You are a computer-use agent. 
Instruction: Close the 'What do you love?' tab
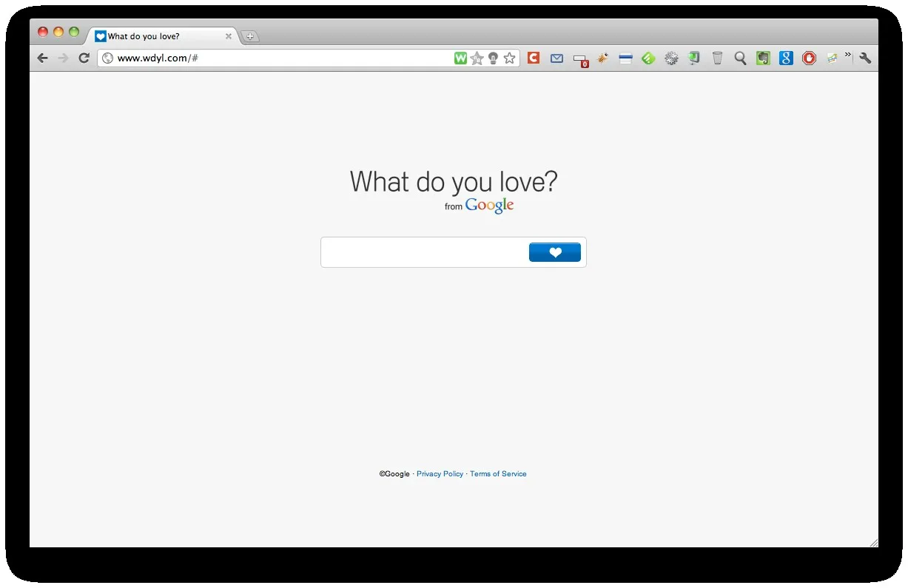[x=229, y=36]
